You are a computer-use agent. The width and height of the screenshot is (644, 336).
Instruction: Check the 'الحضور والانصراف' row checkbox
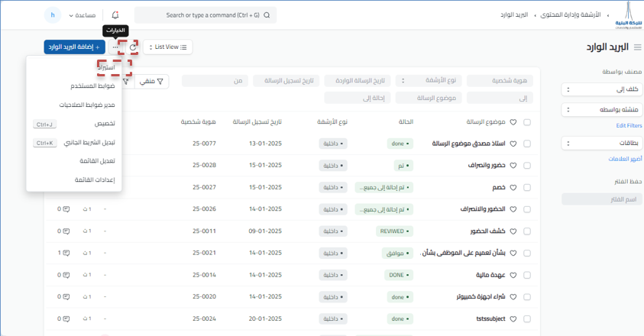[x=527, y=209]
